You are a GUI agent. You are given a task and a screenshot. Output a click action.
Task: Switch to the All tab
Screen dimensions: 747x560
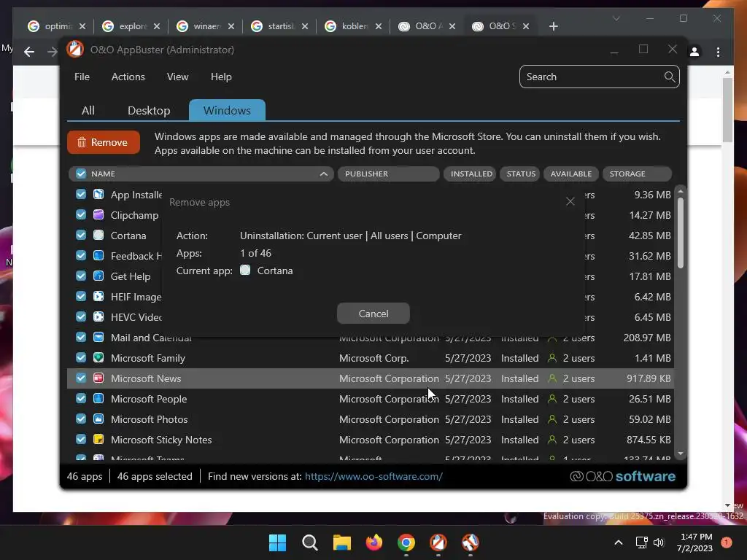88,111
